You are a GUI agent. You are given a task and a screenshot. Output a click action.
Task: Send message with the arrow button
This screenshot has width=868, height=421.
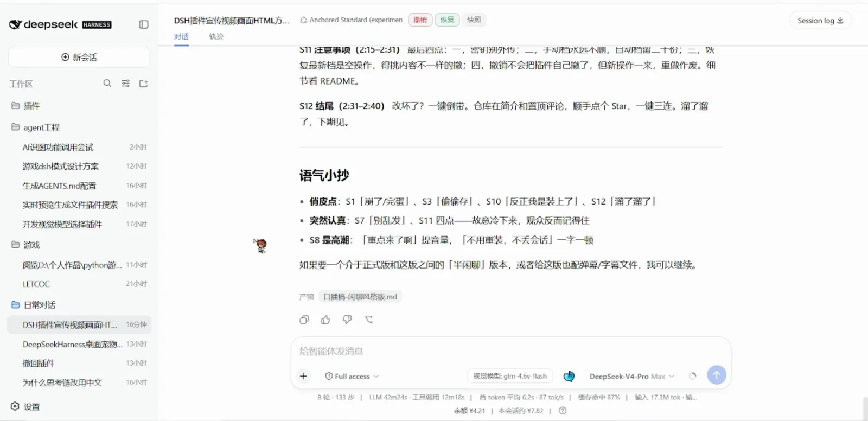point(717,375)
